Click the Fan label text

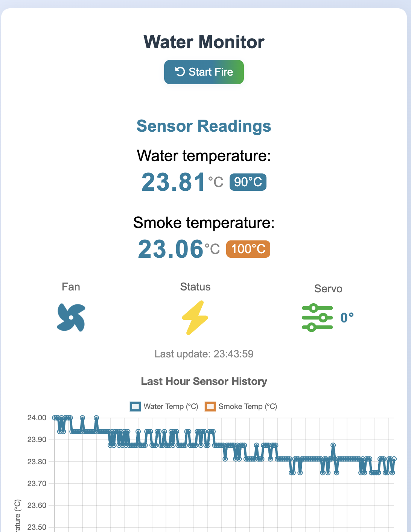click(71, 287)
